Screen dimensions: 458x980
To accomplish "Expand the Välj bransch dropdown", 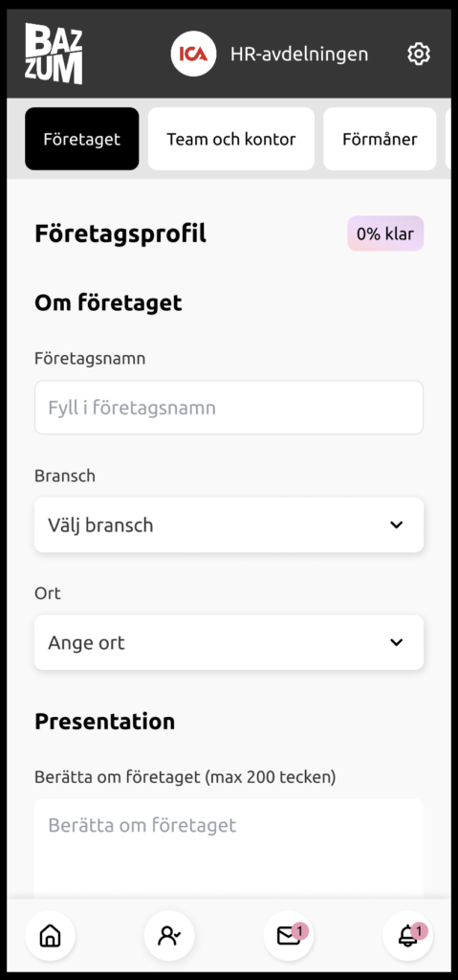I will [229, 525].
